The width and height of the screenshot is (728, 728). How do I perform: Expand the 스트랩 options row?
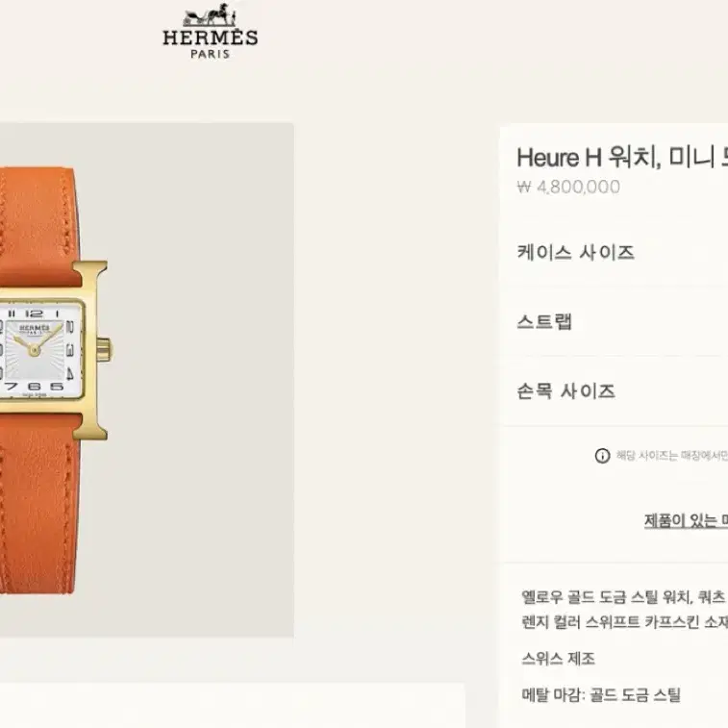(614, 322)
